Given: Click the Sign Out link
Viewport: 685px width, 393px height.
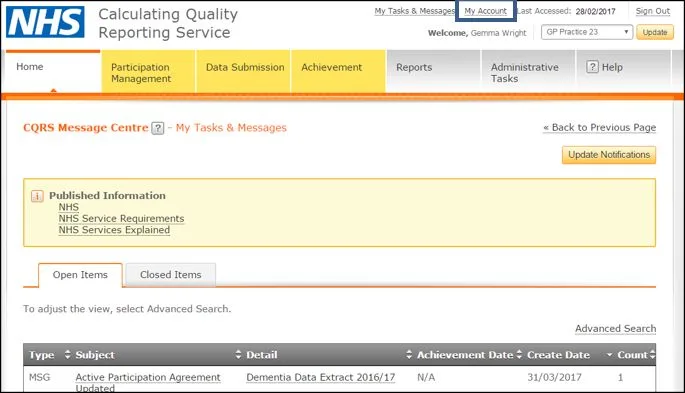Looking at the screenshot, I should 653,11.
